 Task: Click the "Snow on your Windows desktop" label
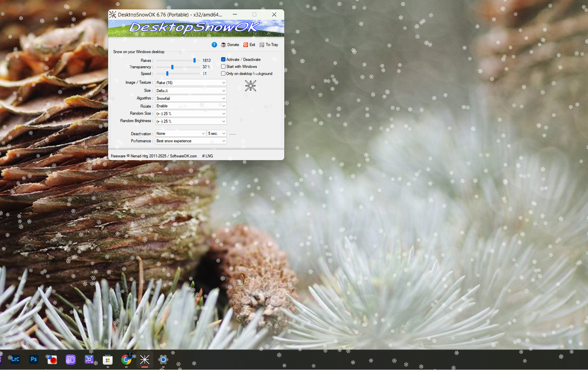click(139, 52)
